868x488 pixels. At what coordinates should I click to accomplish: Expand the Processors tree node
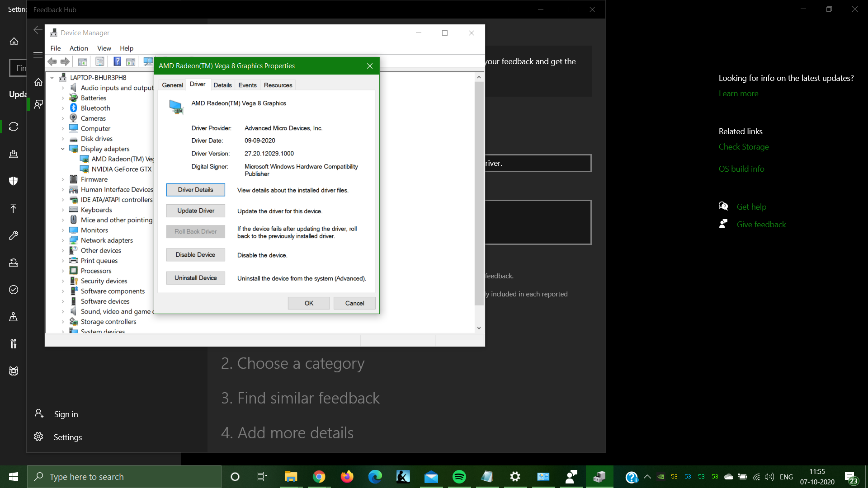63,271
